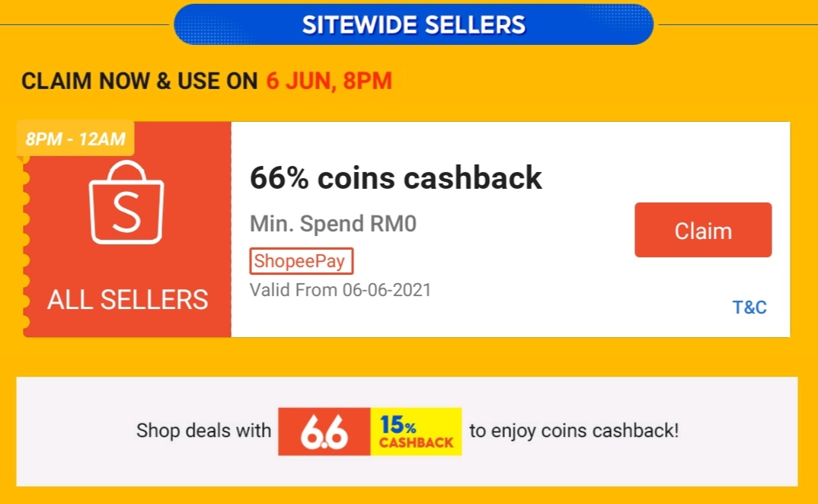Screen dimensions: 818x504
Task: Select the Min. Spend RM0 text
Action: coord(334,224)
